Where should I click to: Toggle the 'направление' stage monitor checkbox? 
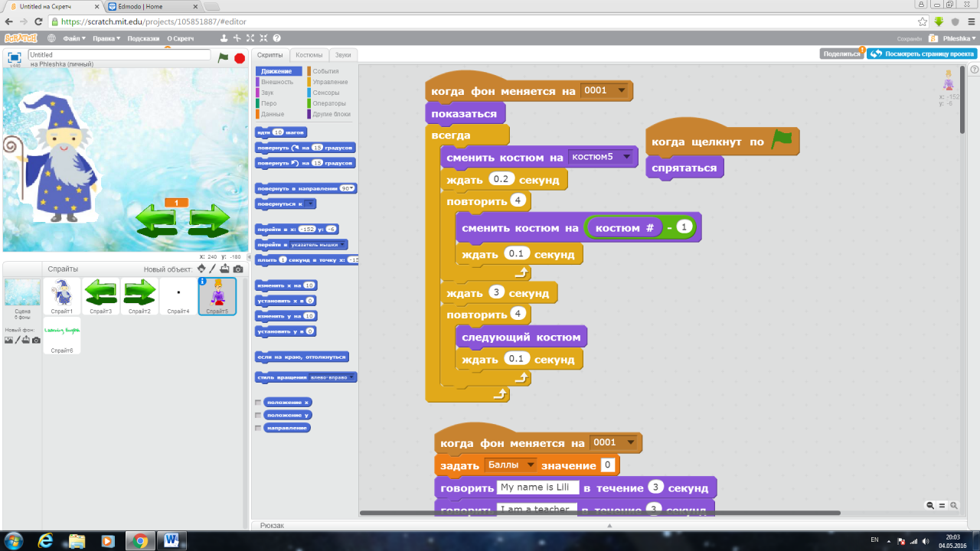(x=258, y=428)
